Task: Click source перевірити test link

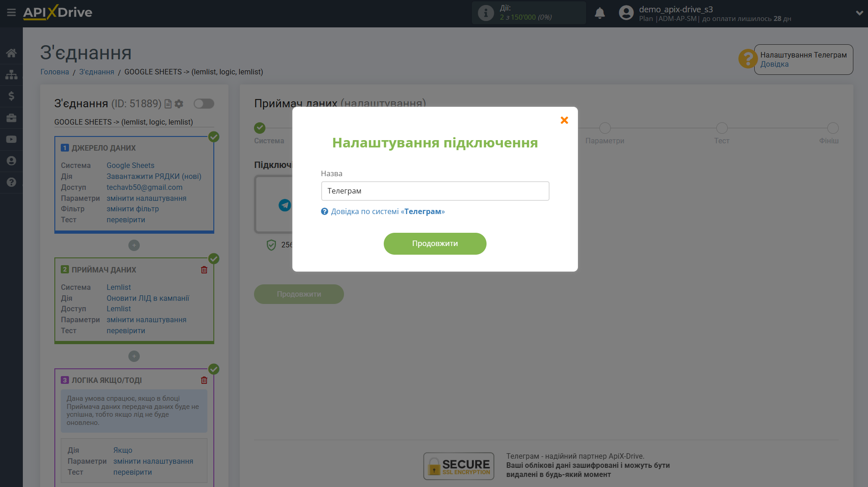Action: coord(126,220)
